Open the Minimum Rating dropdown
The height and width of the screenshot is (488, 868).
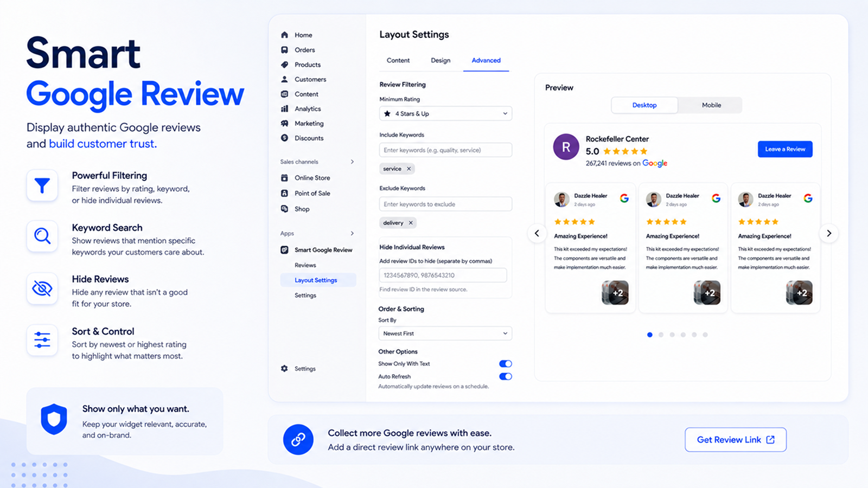click(x=445, y=114)
